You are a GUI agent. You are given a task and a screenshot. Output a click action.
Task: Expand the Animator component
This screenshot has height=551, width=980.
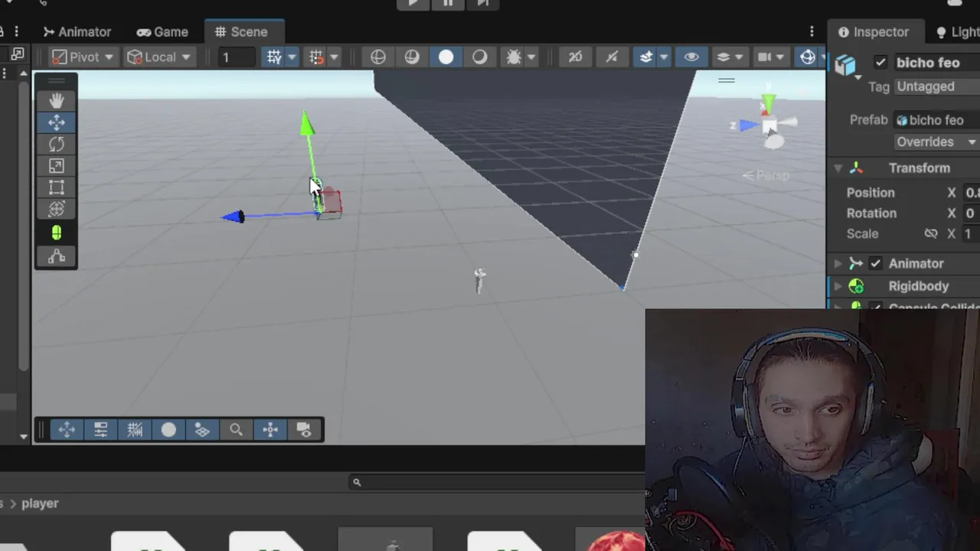[838, 263]
